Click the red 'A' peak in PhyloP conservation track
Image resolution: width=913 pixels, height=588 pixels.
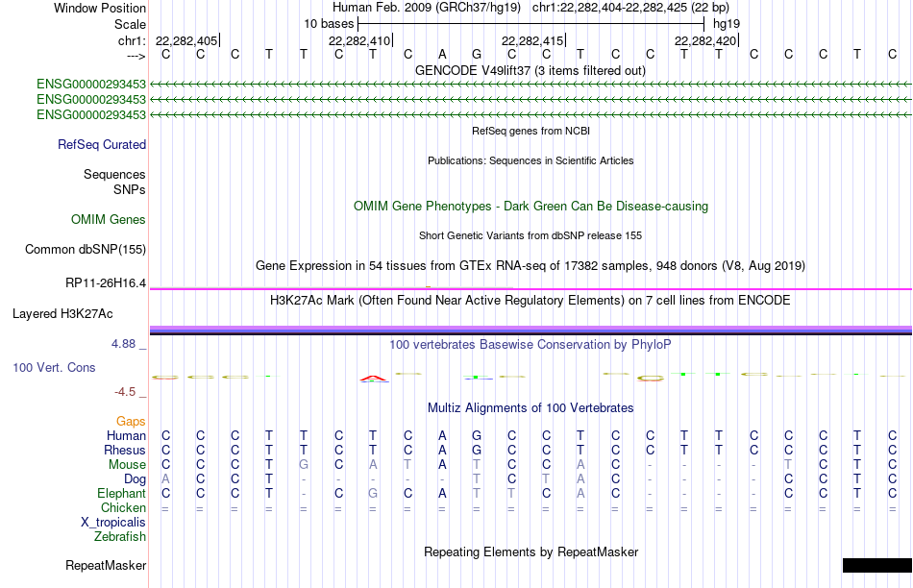374,379
